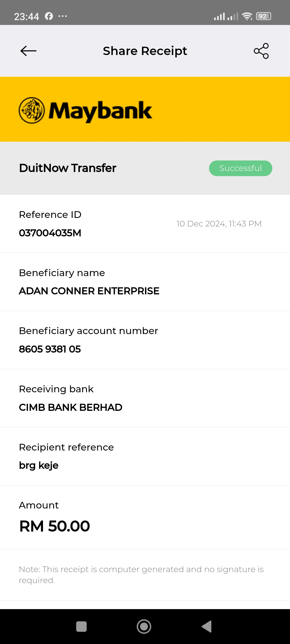Image resolution: width=290 pixels, height=644 pixels.
Task: Tap the RM 50.00 amount
Action: click(x=55, y=526)
